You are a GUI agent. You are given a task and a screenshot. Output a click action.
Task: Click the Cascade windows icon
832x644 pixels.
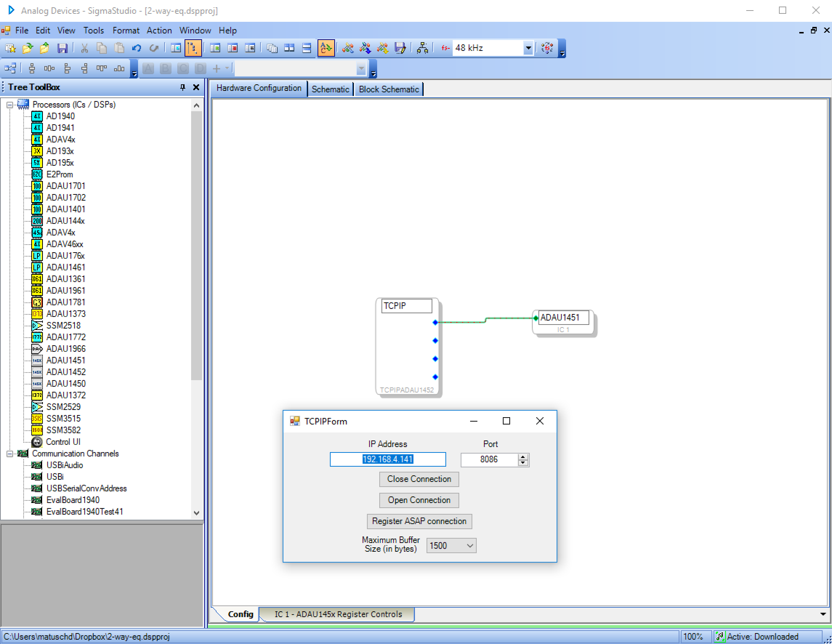click(272, 48)
